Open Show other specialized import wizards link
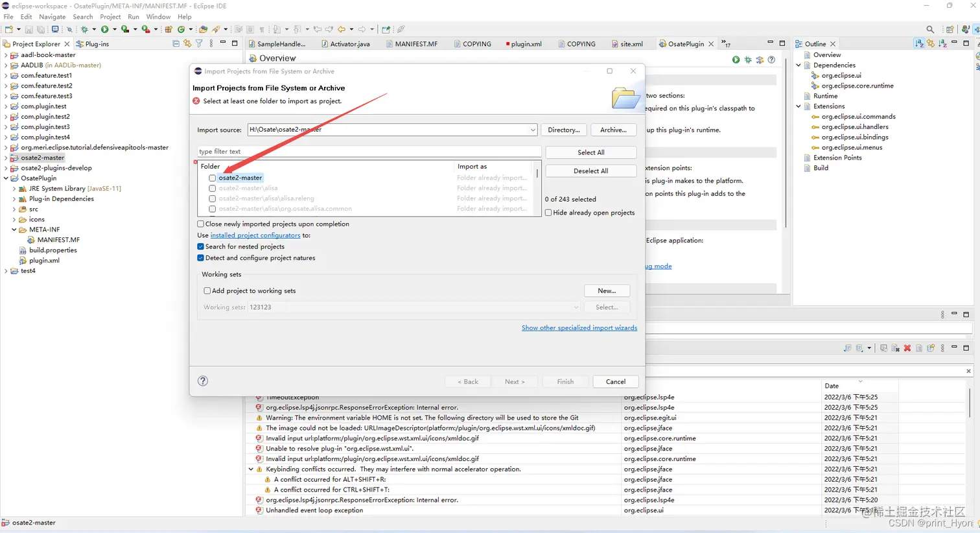Screen dimensions: 980x533 579,328
